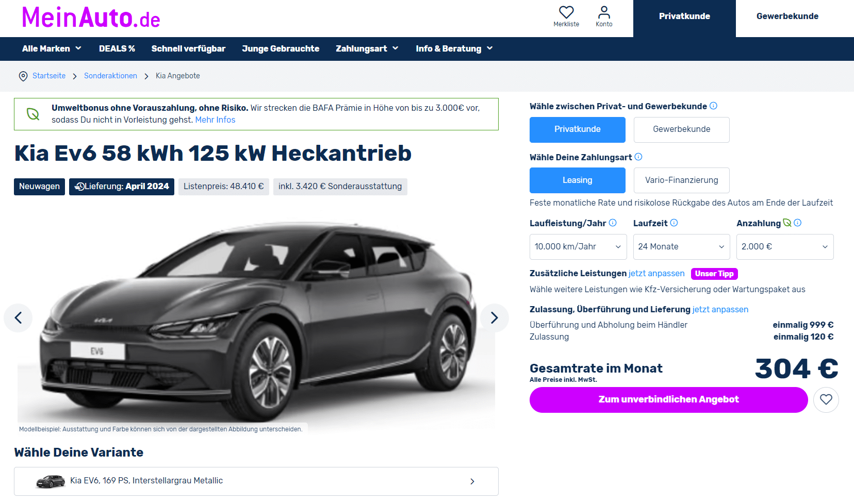Viewport: 854px width, 504px height.
Task: Click jetzt anpassen next to Zulassung, Überführung
Action: click(x=720, y=309)
